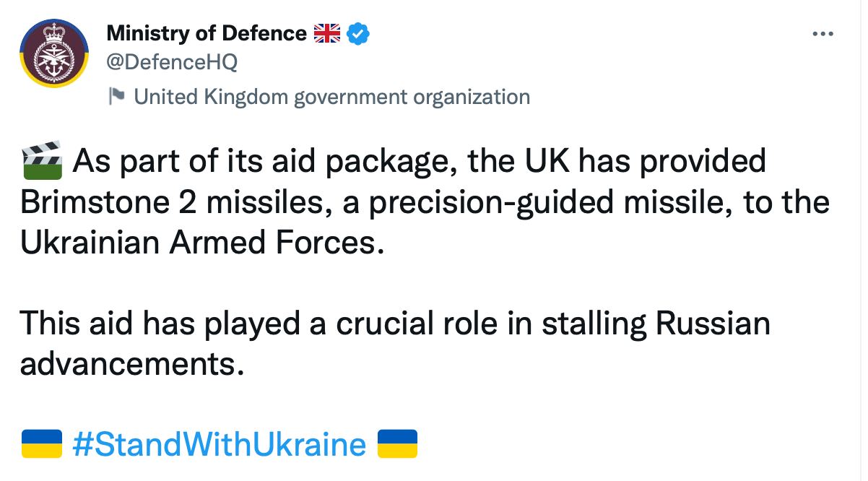The width and height of the screenshot is (868, 481).
Task: Click the United Kingdom government organization label
Action: (x=332, y=97)
